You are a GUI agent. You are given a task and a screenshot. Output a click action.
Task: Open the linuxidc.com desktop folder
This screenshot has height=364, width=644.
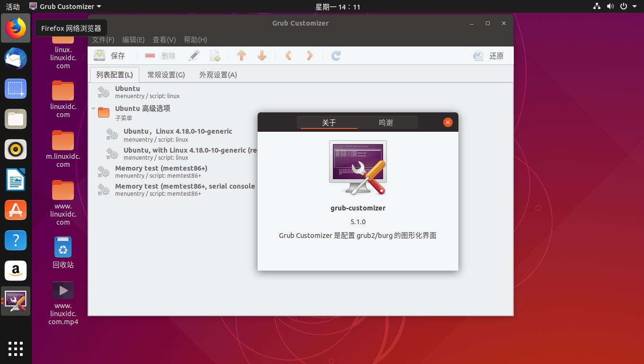[x=63, y=99]
